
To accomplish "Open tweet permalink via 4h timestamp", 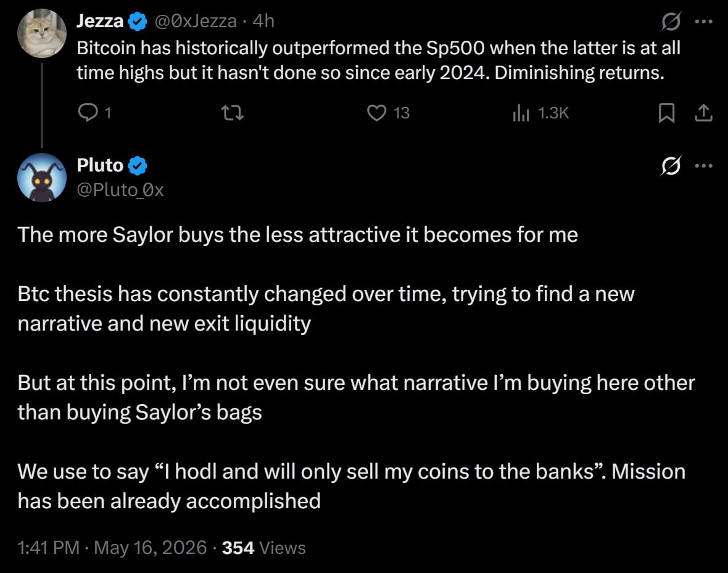I will [263, 21].
